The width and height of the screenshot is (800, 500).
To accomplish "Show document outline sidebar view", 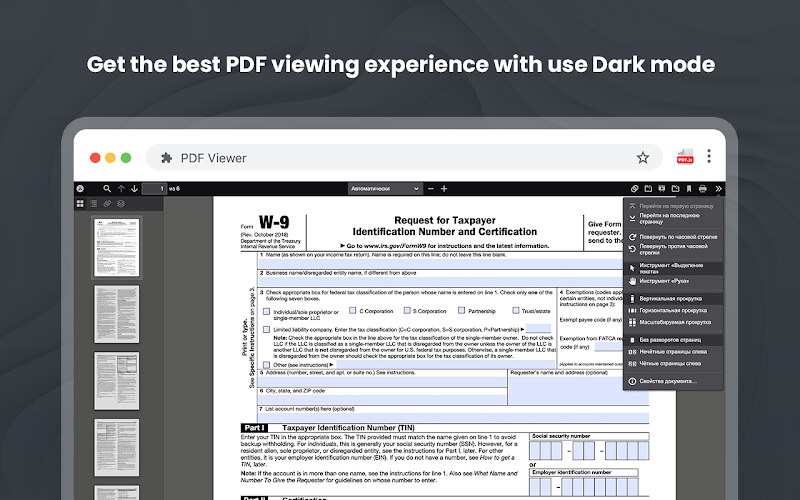I will (x=93, y=204).
